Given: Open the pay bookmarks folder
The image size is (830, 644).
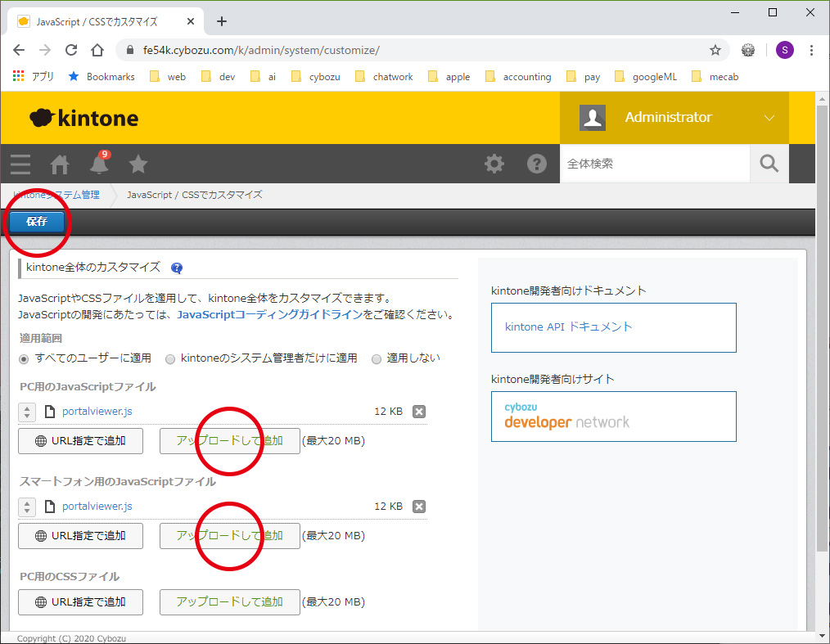Looking at the screenshot, I should click(x=584, y=77).
